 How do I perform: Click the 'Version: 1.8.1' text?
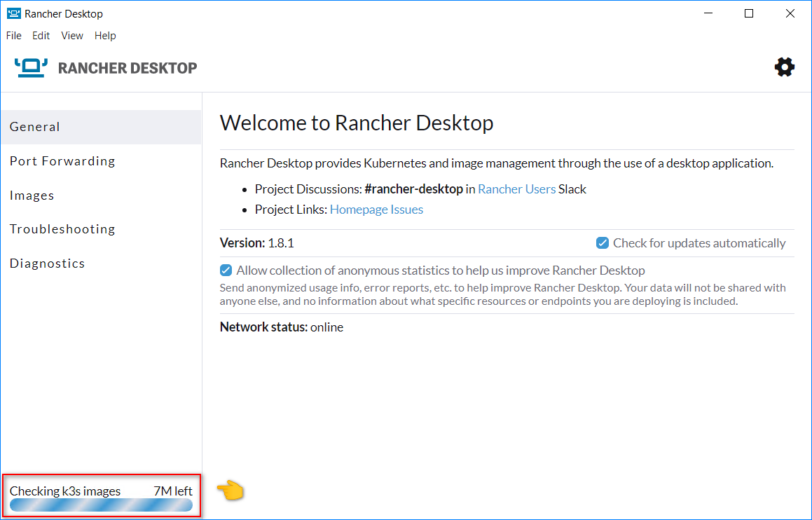tap(257, 243)
